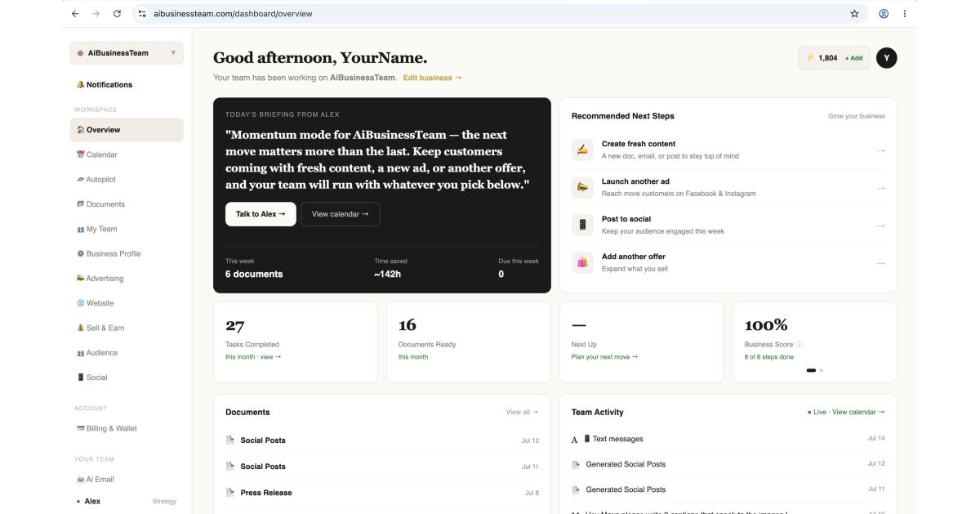Click the Post to social phone icon

(x=582, y=225)
